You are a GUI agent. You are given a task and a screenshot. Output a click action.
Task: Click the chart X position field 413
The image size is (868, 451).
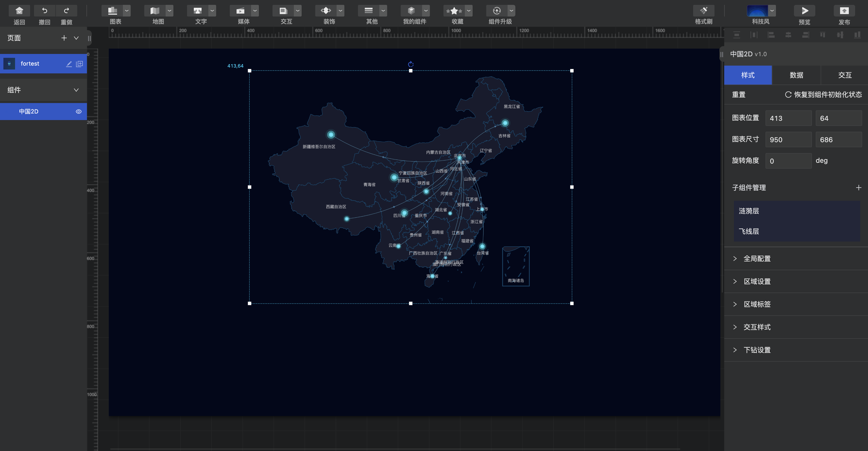[x=789, y=118]
